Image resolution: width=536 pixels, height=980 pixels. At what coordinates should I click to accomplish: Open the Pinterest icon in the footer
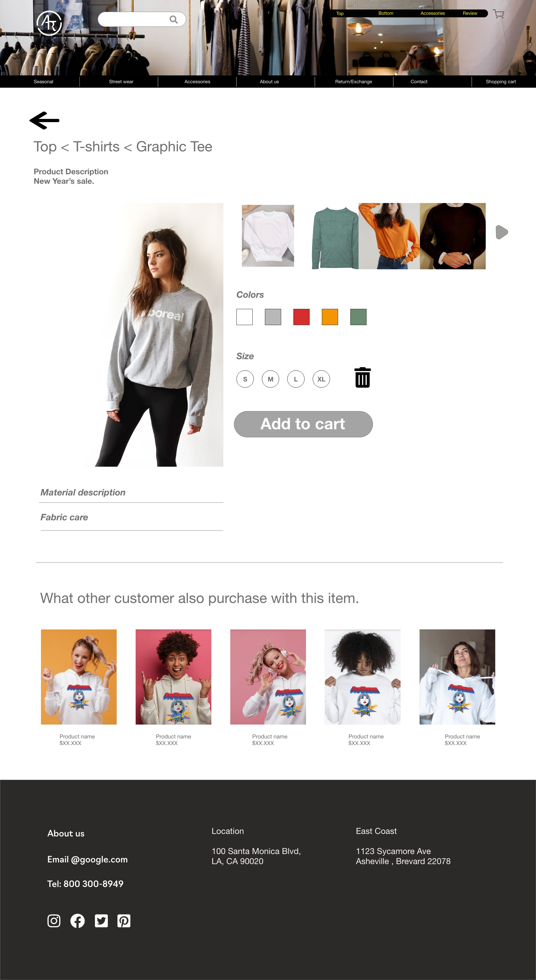124,921
